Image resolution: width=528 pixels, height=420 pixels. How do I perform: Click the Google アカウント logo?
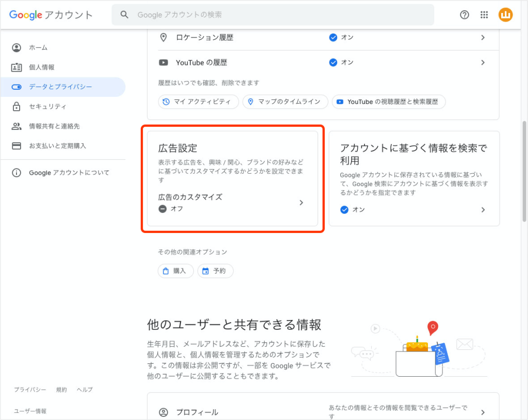(50, 15)
